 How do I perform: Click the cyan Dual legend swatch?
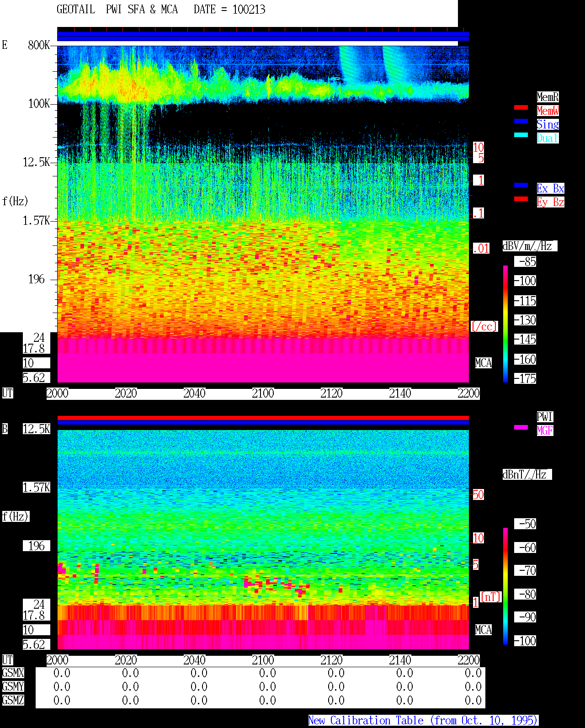coord(521,135)
